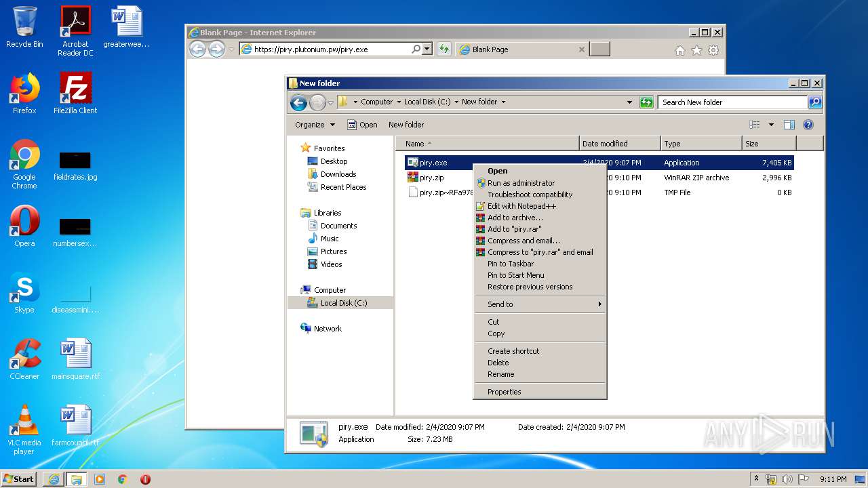Click Open button in Explorer toolbar
The image size is (868, 488).
(x=362, y=125)
